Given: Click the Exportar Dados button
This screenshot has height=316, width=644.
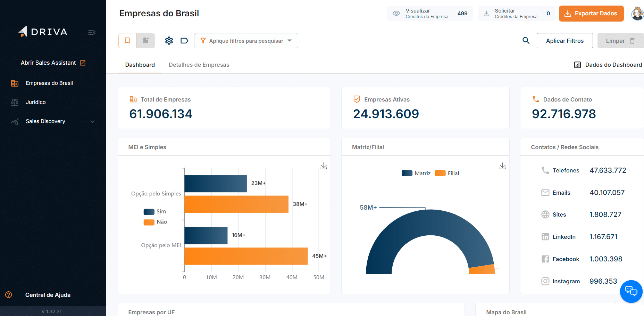Looking at the screenshot, I should [x=591, y=14].
